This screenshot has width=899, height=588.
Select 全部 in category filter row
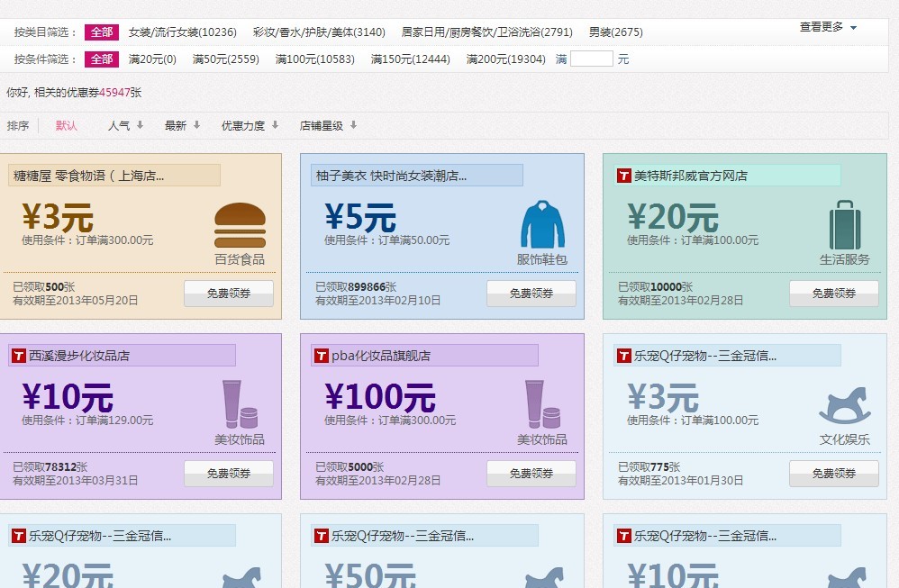[x=102, y=32]
